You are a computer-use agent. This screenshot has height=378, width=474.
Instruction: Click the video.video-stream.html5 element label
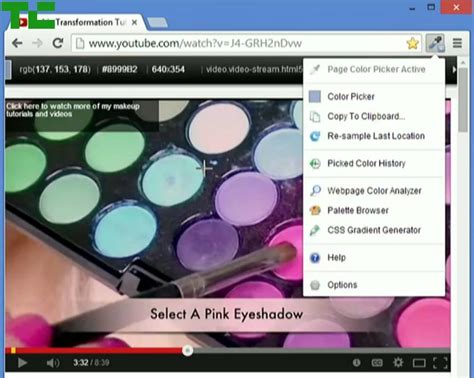tap(254, 69)
